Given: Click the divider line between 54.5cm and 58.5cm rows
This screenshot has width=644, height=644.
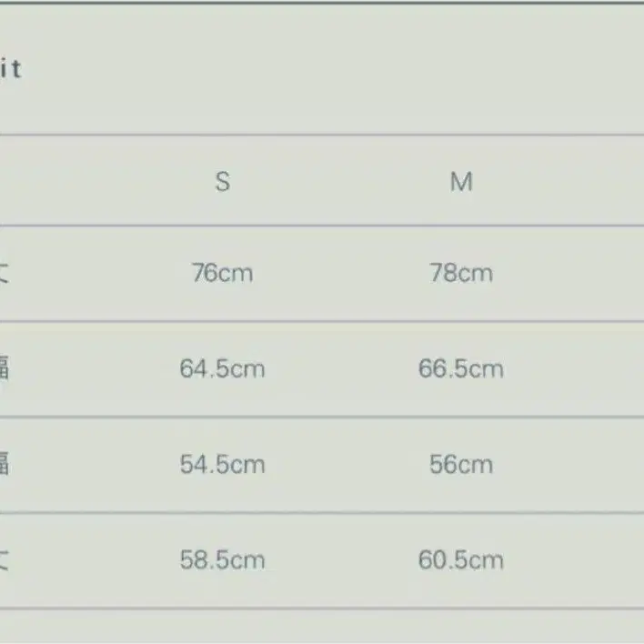Looking at the screenshot, I should [x=322, y=512].
